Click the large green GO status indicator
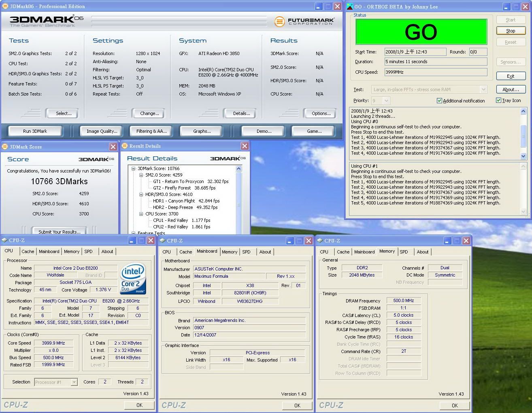The width and height of the screenshot is (532, 413). coord(421,32)
